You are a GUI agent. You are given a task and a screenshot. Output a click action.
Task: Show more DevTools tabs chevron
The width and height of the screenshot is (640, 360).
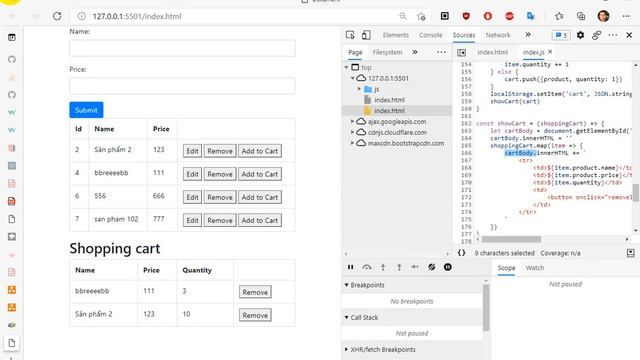point(528,35)
